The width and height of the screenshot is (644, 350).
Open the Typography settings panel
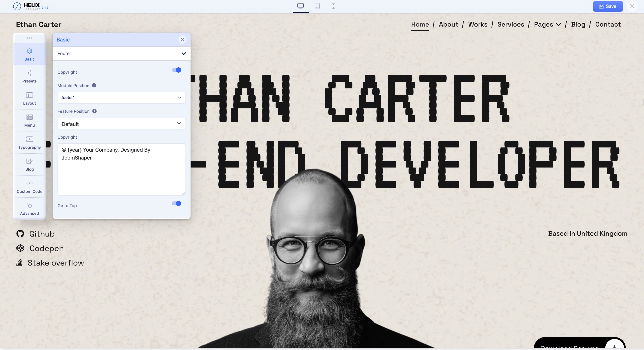30,142
